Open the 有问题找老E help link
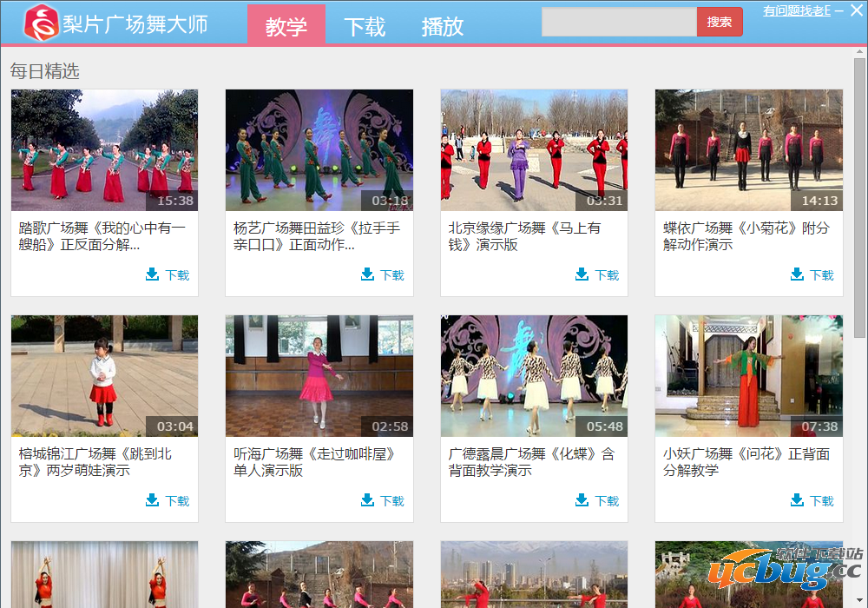The image size is (868, 608). coord(797,10)
